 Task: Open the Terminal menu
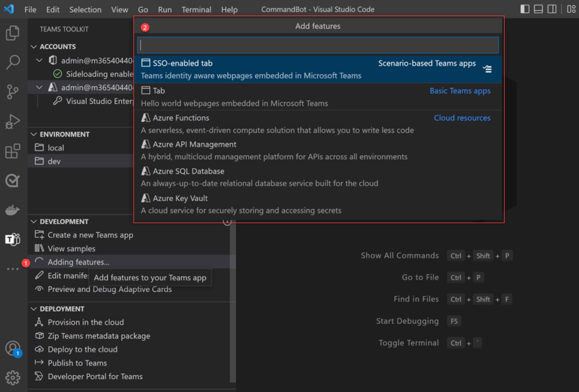point(196,10)
